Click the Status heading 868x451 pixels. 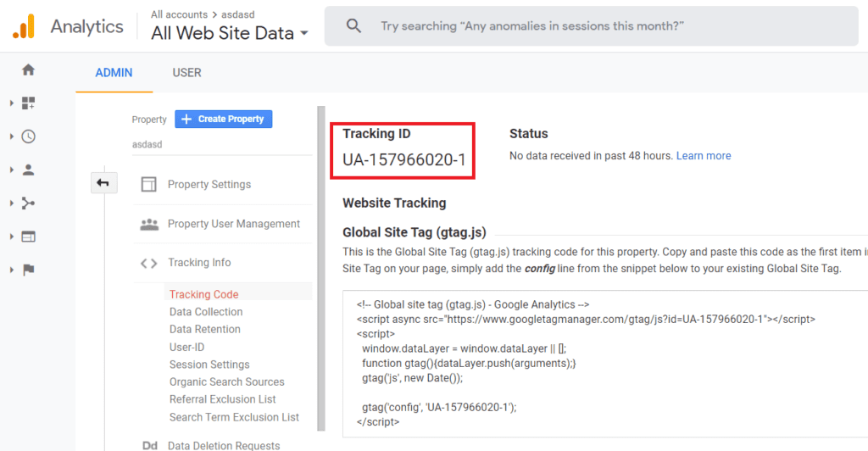529,134
